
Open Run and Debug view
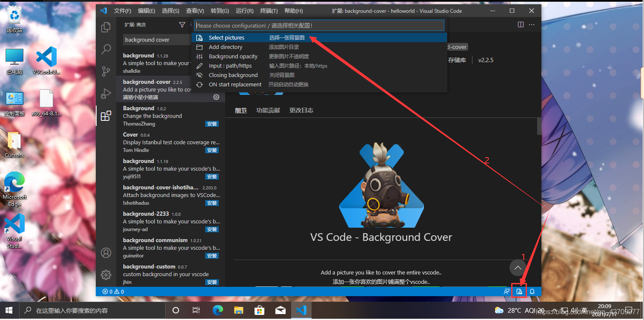[106, 94]
